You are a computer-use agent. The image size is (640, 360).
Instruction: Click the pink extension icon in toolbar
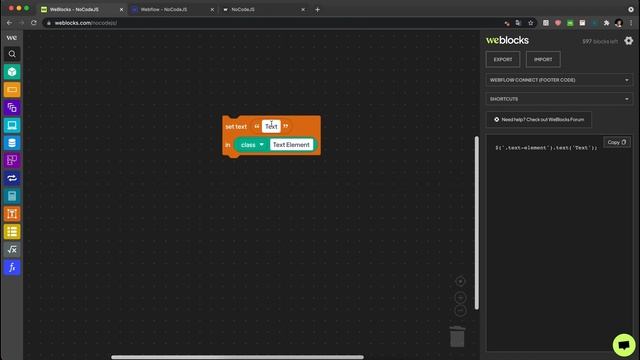tap(558, 23)
